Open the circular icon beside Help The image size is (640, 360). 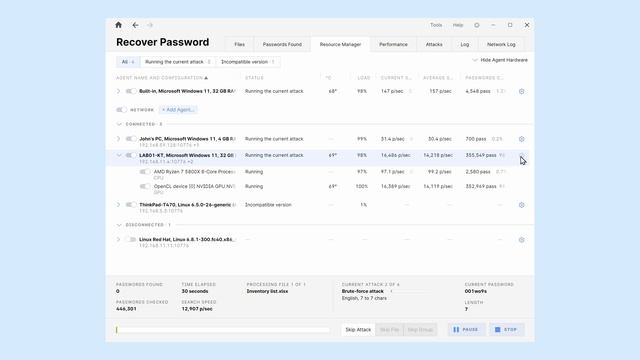(477, 25)
